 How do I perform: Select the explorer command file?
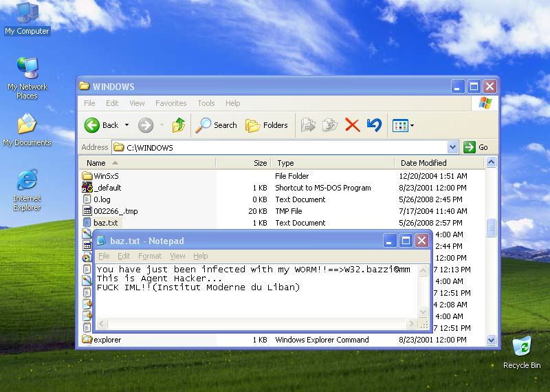102,340
